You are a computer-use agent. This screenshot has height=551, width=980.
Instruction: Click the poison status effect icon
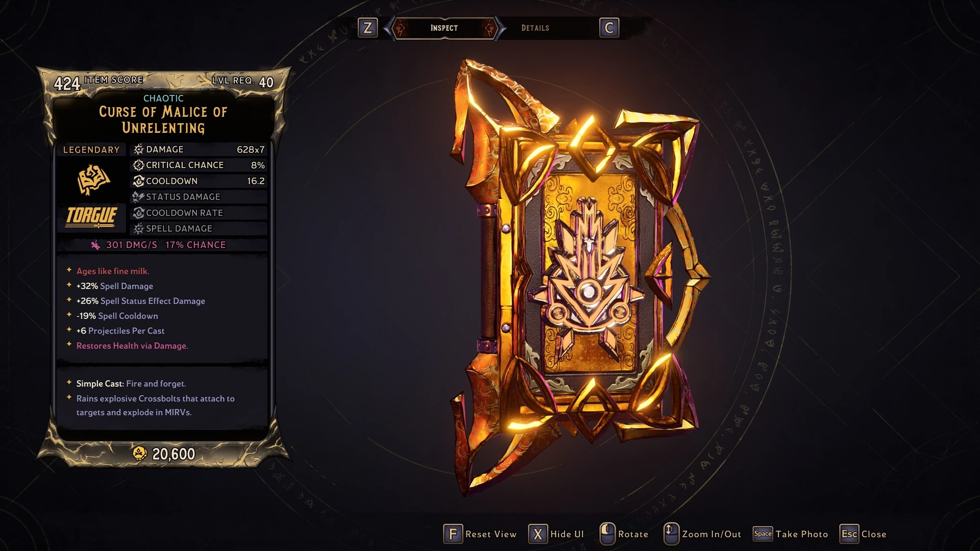95,245
